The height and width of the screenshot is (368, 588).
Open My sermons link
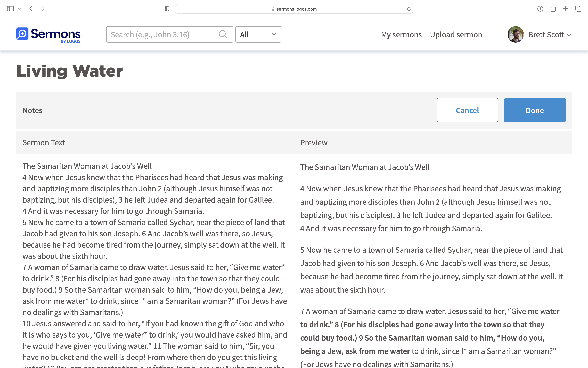coord(401,35)
